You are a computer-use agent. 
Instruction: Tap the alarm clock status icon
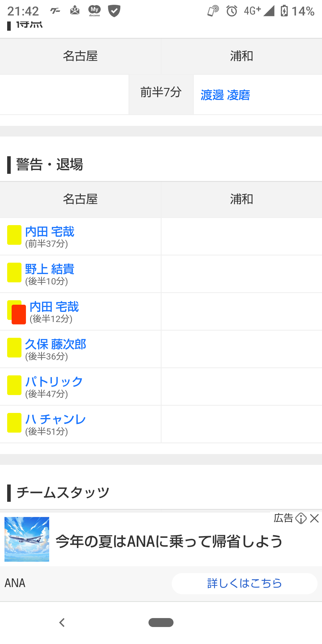(x=232, y=11)
